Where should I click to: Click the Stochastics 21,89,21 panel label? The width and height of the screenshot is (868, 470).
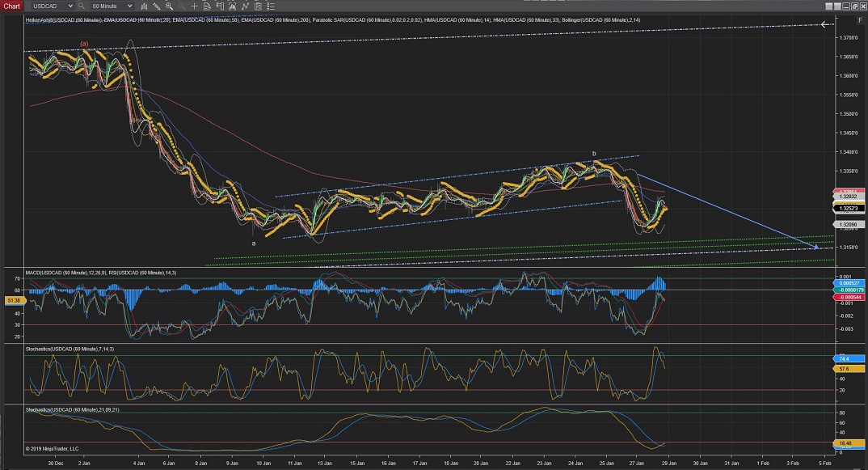click(x=73, y=409)
